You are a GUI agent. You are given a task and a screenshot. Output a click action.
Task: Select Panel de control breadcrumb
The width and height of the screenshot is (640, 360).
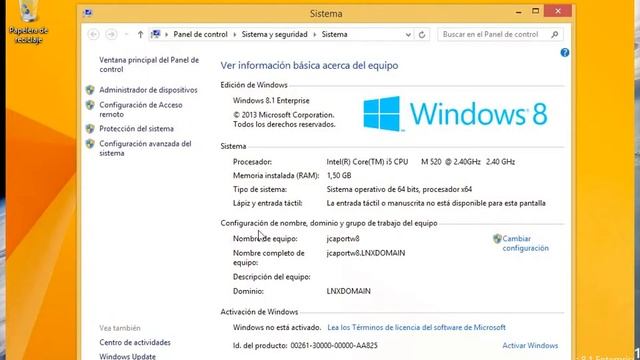click(x=200, y=35)
